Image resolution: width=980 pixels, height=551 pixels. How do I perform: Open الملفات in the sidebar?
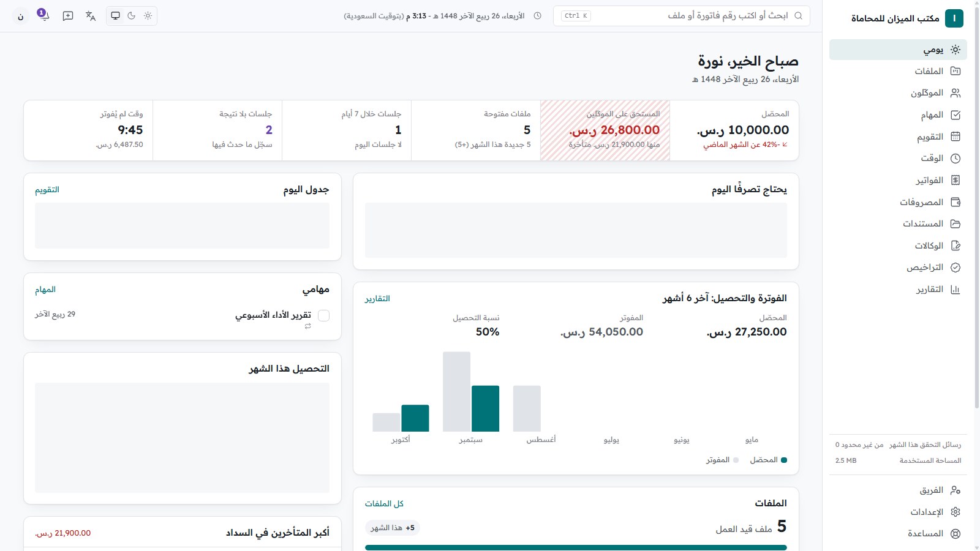(898, 72)
